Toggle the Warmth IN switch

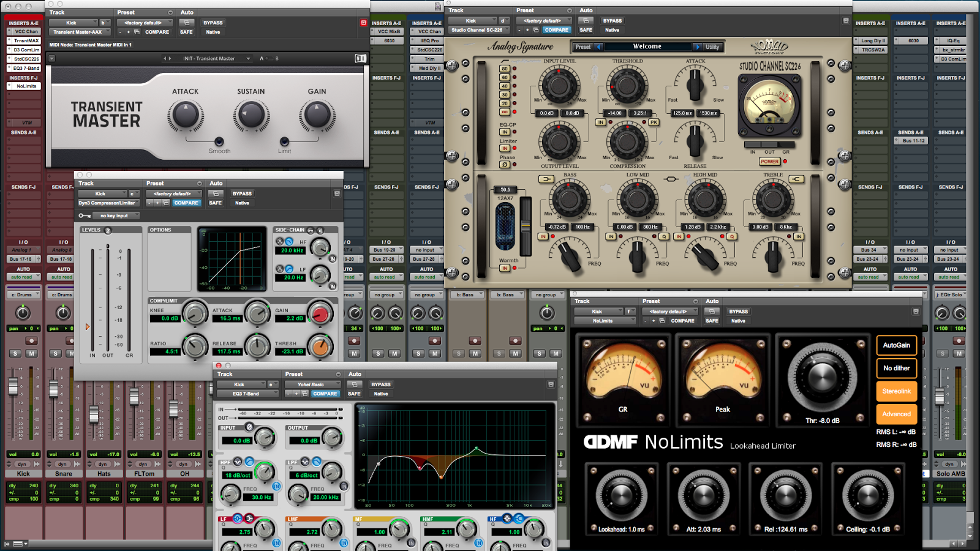coord(504,268)
